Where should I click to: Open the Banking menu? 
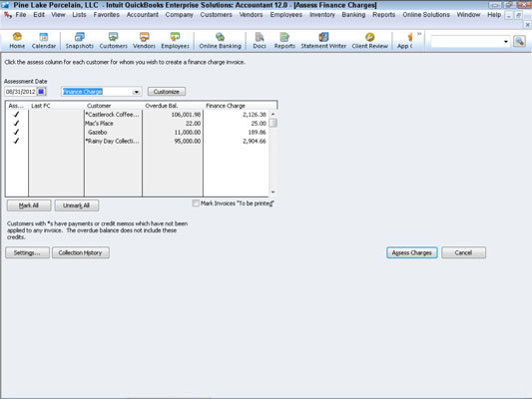coord(353,15)
